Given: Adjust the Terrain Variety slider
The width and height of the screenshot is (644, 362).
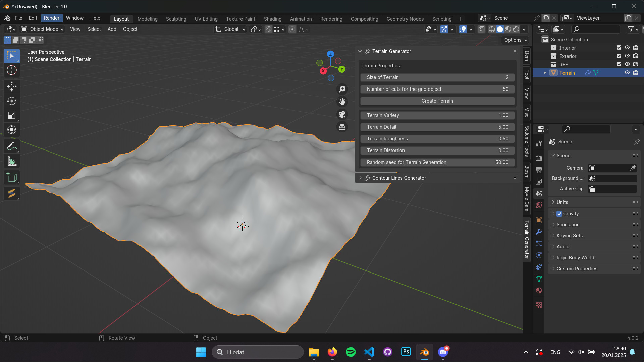Looking at the screenshot, I should [437, 115].
